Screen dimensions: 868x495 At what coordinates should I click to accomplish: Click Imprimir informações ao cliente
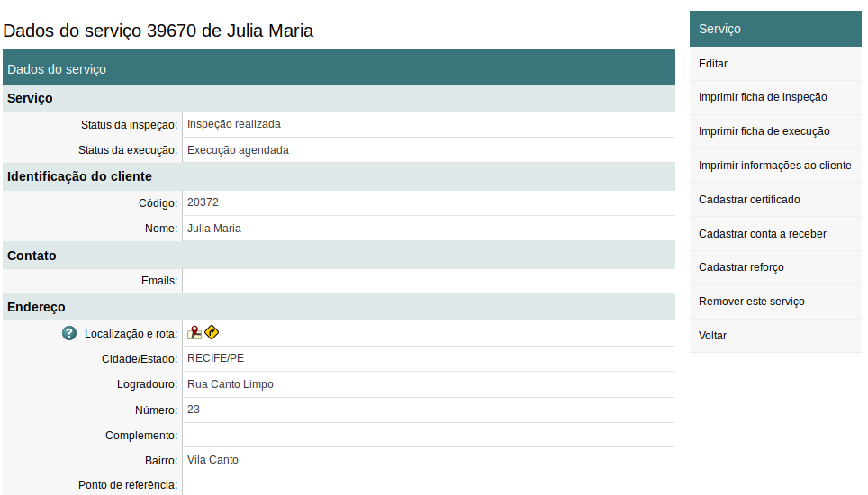(x=774, y=166)
